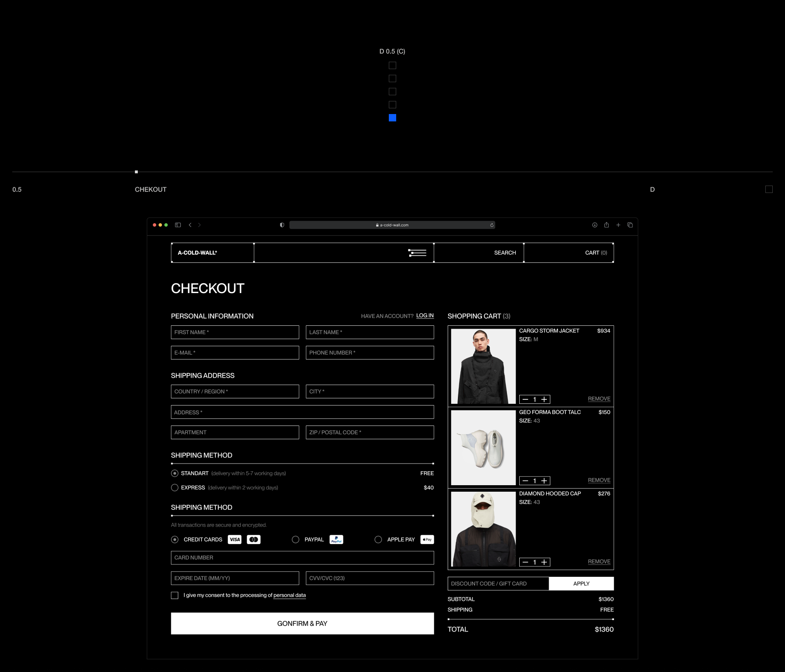Choose PayPal as payment method
Viewport: 785px width, 672px height.
tap(296, 540)
